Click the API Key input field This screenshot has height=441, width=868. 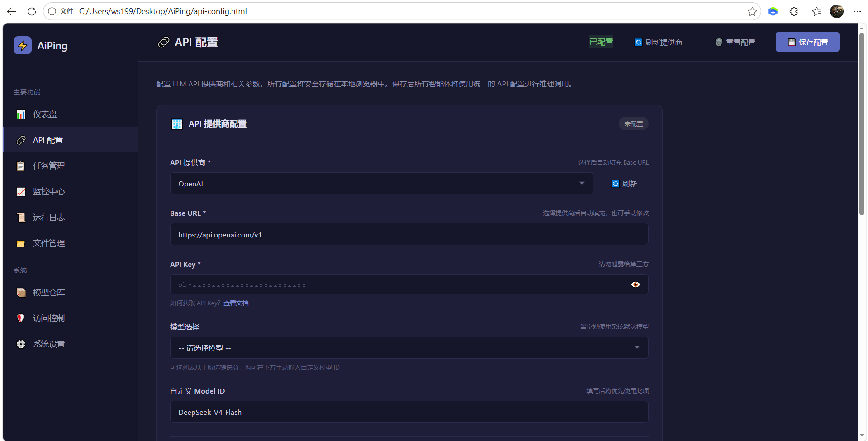tap(409, 285)
